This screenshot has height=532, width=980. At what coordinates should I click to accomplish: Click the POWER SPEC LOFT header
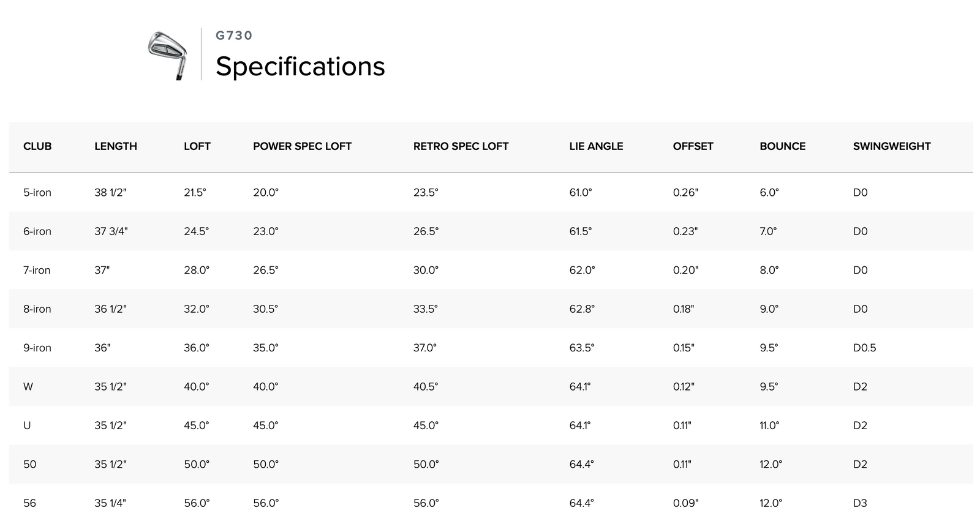(x=302, y=146)
